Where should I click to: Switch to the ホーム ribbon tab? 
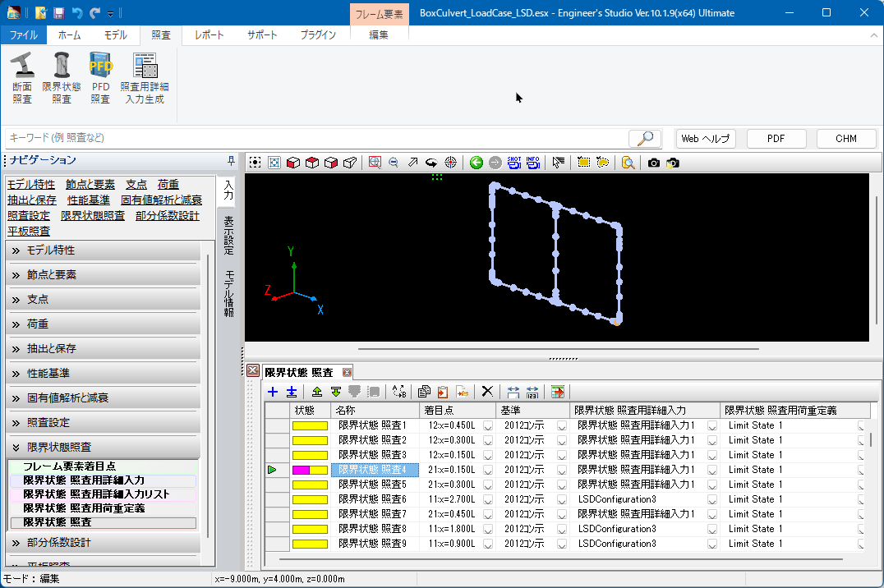pyautogui.click(x=70, y=35)
